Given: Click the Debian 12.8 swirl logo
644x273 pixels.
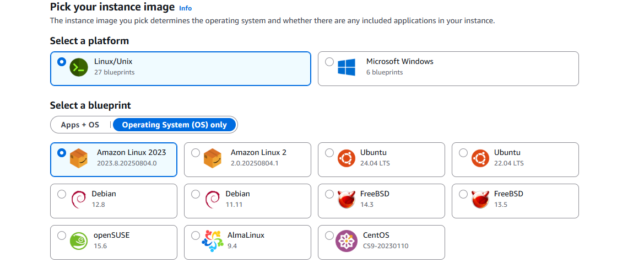Looking at the screenshot, I should [78, 200].
